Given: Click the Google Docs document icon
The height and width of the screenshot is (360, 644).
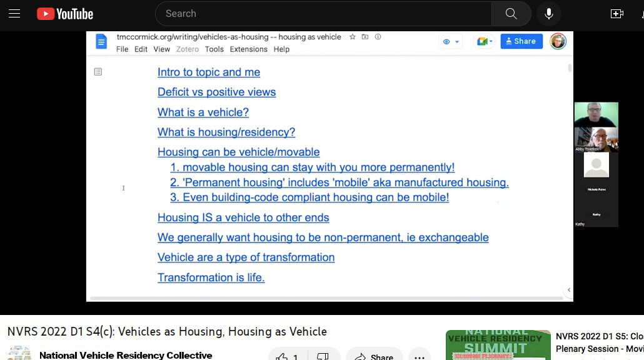Looking at the screenshot, I should click(x=101, y=42).
